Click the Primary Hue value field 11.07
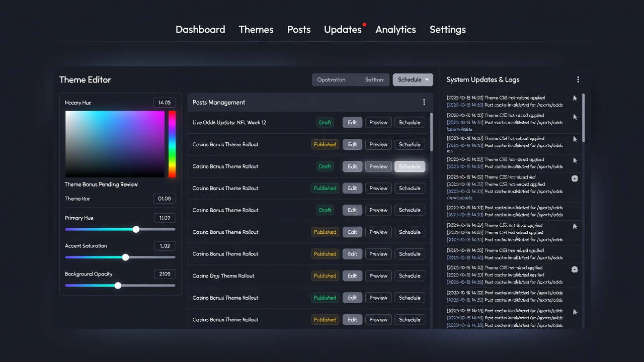The height and width of the screenshot is (362, 644). point(165,218)
